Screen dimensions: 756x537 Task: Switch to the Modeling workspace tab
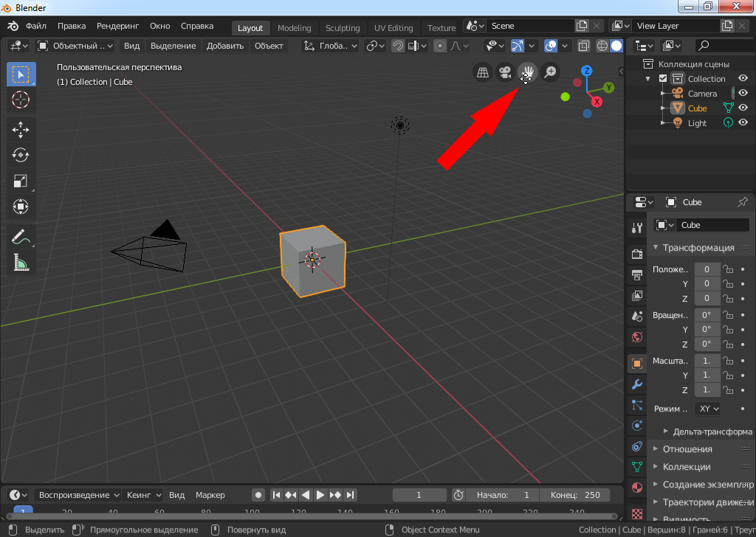pos(294,28)
